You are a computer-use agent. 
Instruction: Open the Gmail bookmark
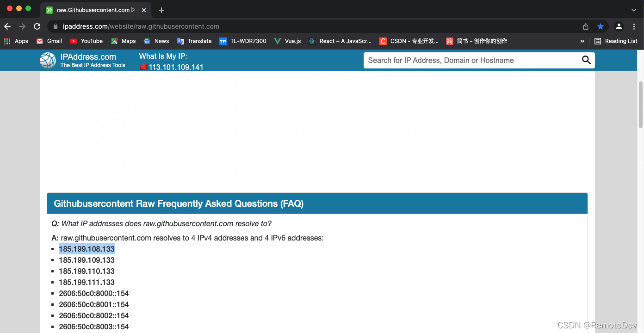pos(49,41)
